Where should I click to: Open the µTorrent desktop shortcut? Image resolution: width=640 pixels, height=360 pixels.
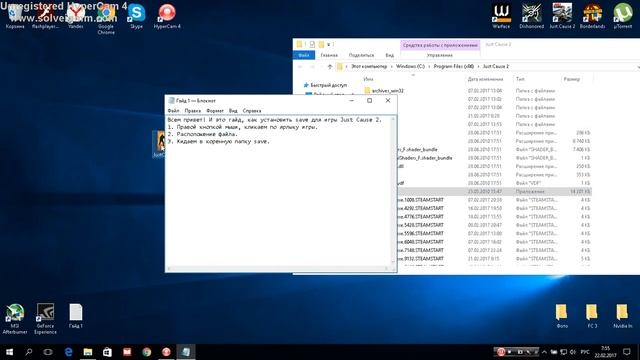coord(623,16)
